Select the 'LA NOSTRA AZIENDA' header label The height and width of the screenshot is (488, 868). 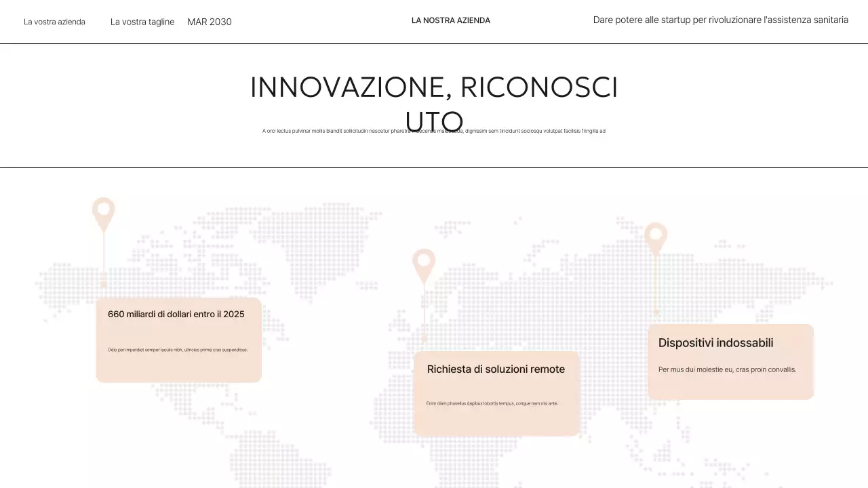click(x=451, y=20)
